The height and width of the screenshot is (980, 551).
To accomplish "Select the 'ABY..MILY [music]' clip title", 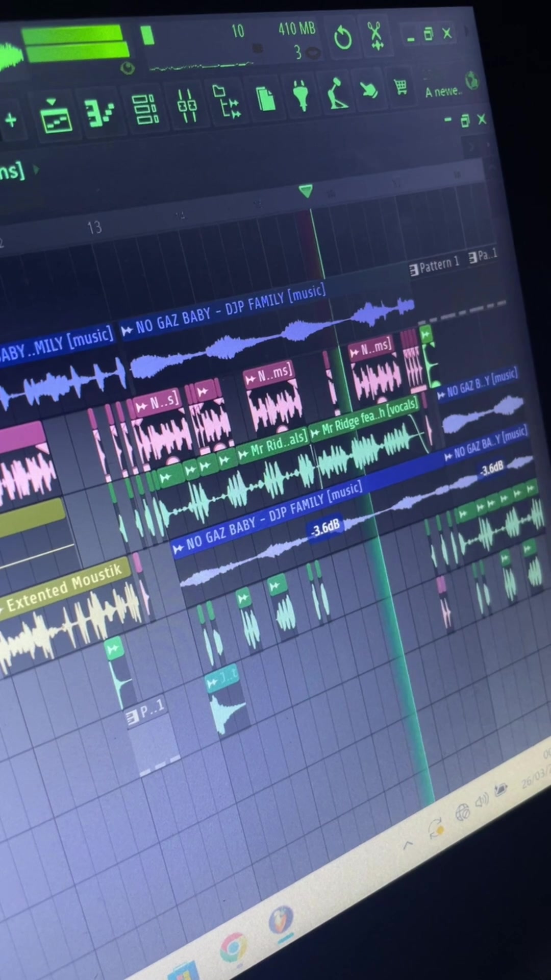I will coord(56,343).
